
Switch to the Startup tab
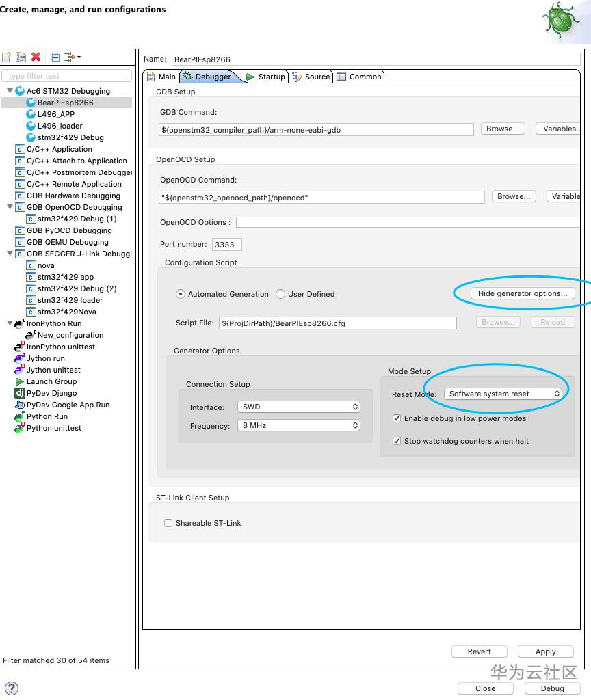(266, 77)
